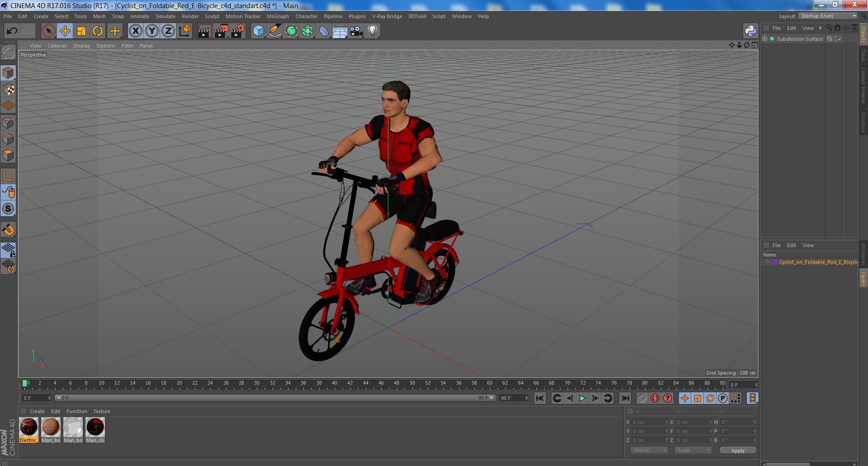Viewport: 868px width, 466px height.
Task: Add a Light object
Action: [373, 31]
